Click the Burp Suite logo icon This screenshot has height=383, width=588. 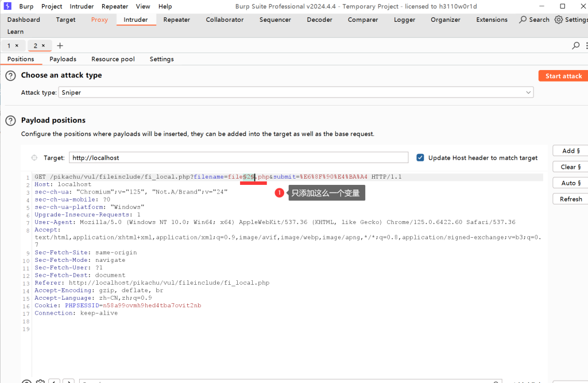click(7, 6)
